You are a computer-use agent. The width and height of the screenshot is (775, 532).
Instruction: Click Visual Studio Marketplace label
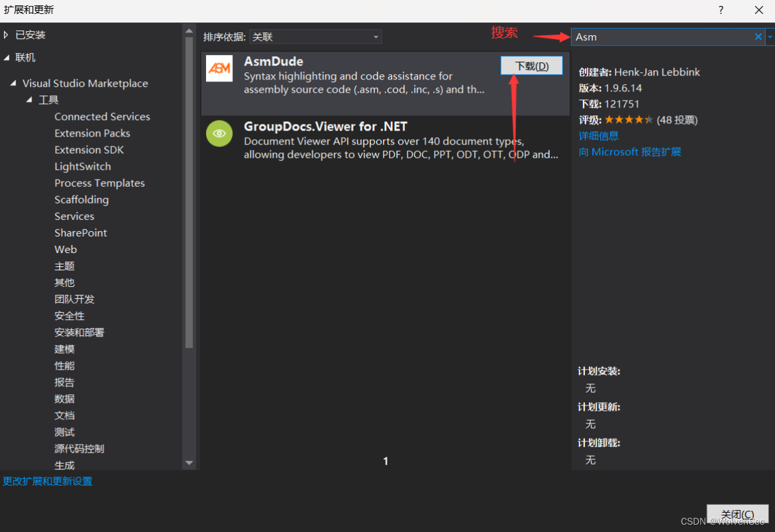85,83
